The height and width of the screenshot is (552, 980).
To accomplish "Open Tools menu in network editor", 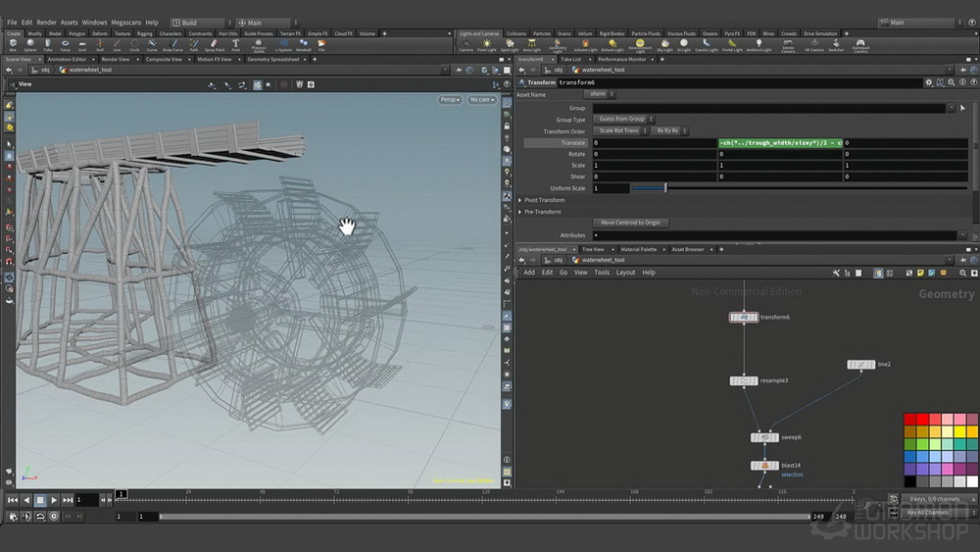I will (x=602, y=273).
